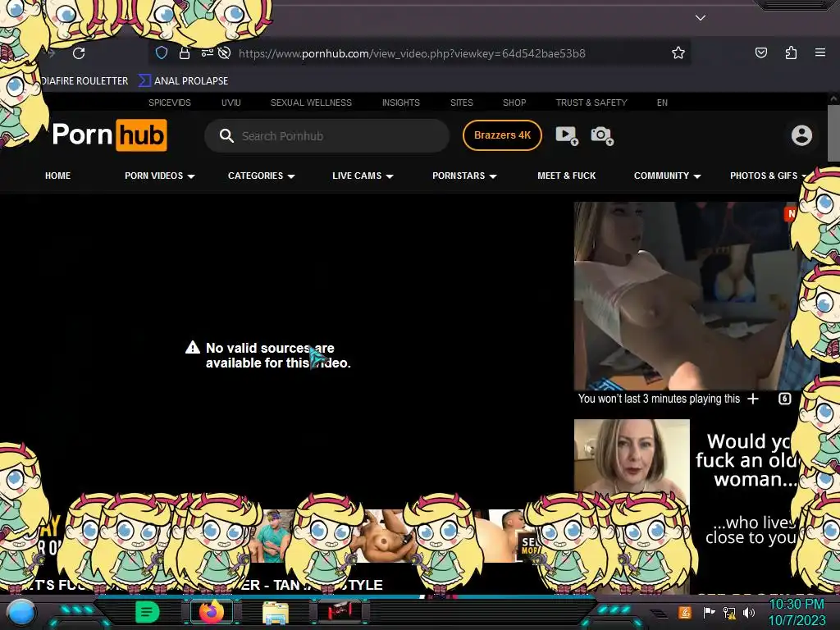Expand the VIDEOS navigation dropdown
840x630 pixels.
coord(160,176)
